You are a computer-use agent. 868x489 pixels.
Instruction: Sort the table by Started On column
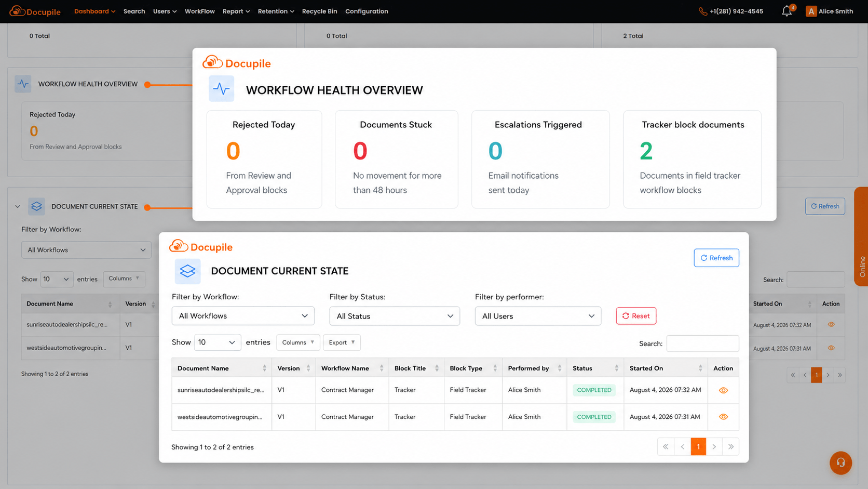666,368
